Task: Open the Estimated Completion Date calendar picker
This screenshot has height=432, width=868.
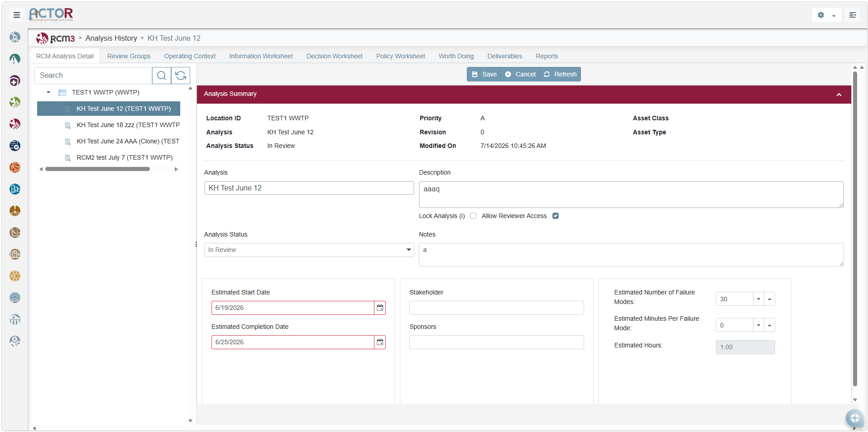Action: 380,342
